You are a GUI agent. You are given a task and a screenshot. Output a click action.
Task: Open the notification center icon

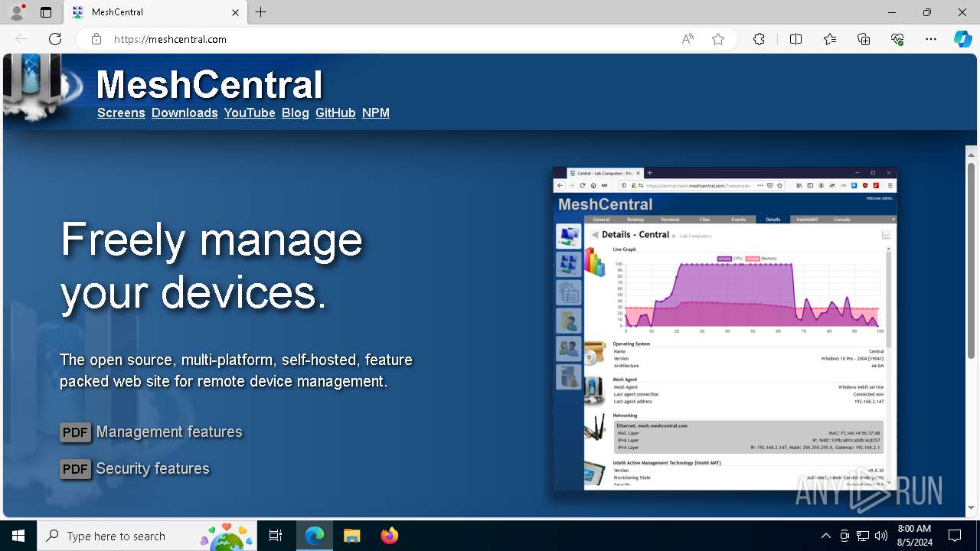coord(955,536)
